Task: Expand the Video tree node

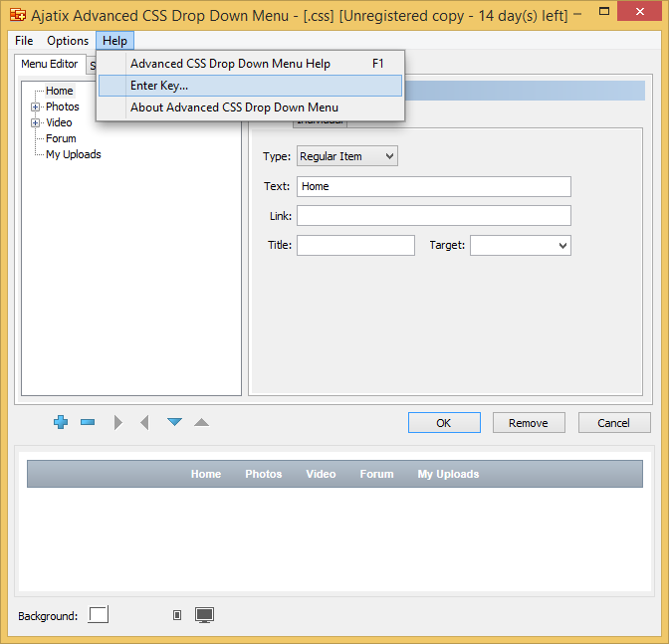Action: (36, 122)
